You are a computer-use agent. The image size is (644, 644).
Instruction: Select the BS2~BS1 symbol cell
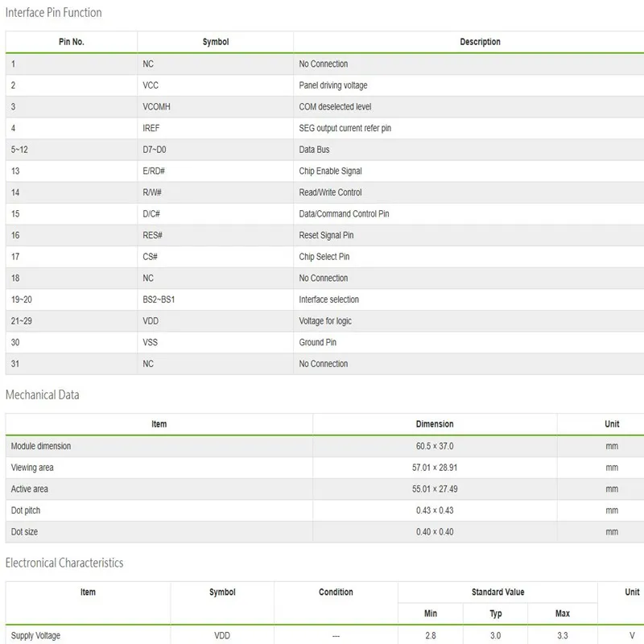point(159,299)
